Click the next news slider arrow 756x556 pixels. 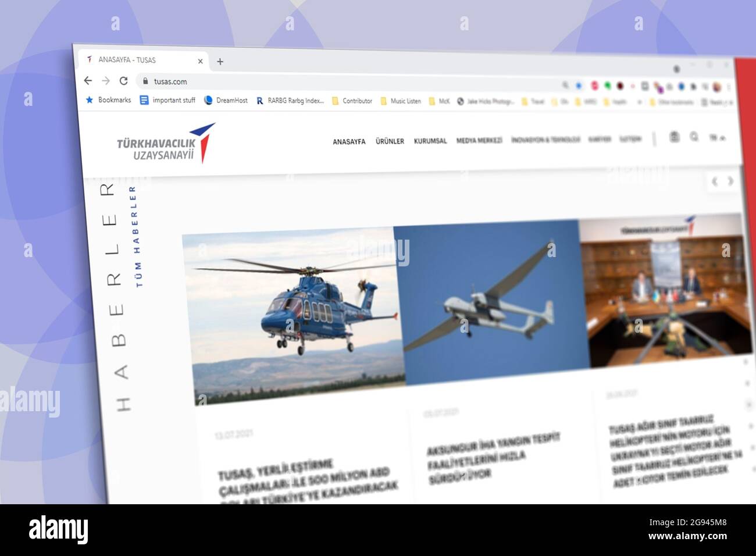click(730, 181)
